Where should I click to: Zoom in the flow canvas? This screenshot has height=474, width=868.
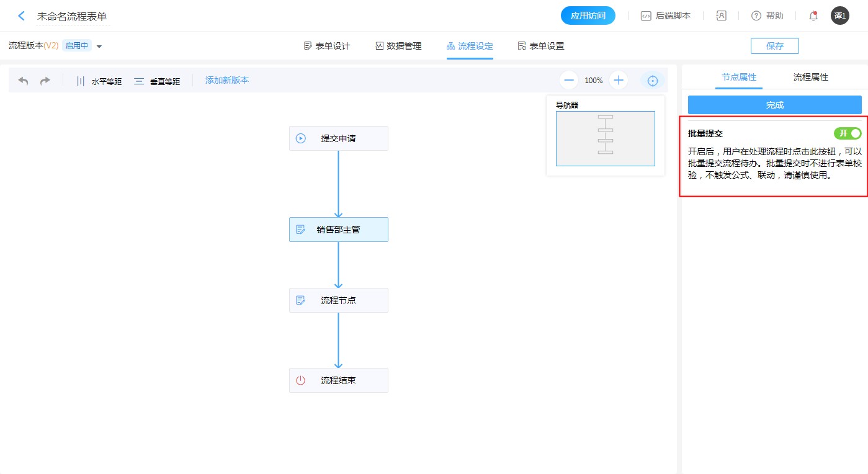(619, 80)
